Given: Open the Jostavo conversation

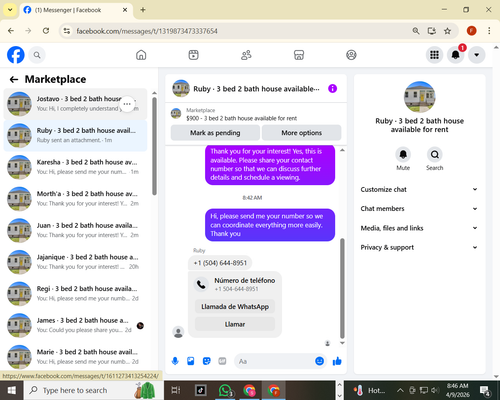Looking at the screenshot, I should tap(75, 104).
